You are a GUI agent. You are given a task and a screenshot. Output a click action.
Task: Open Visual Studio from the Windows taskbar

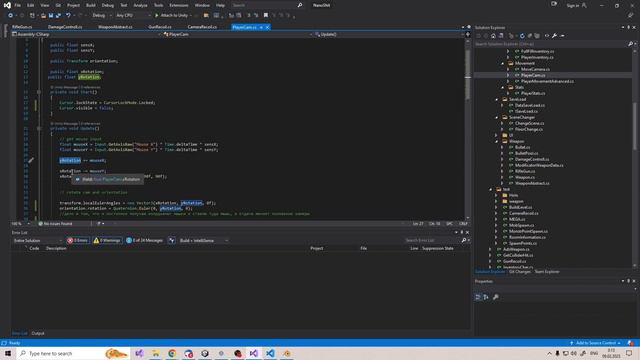click(253, 353)
